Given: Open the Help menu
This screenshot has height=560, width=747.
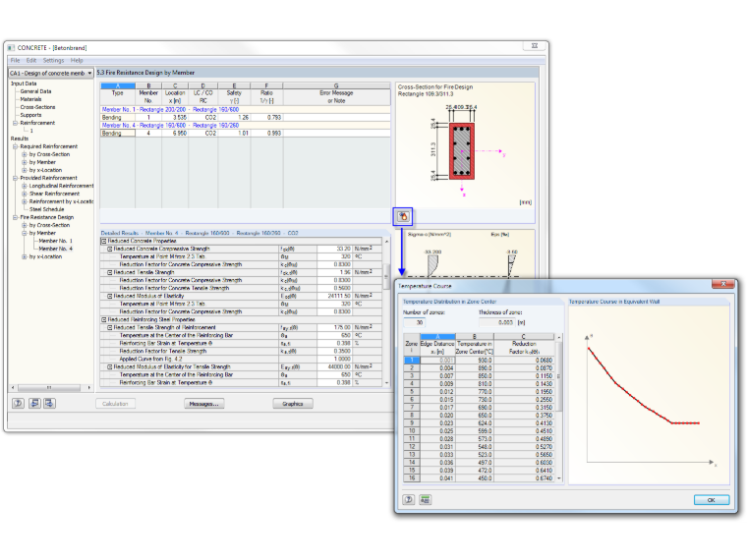Looking at the screenshot, I should tap(77, 61).
